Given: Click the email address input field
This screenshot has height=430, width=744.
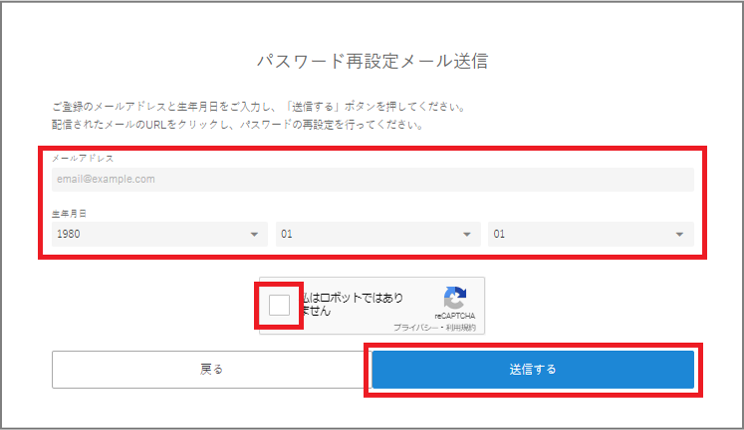Looking at the screenshot, I should (x=372, y=179).
